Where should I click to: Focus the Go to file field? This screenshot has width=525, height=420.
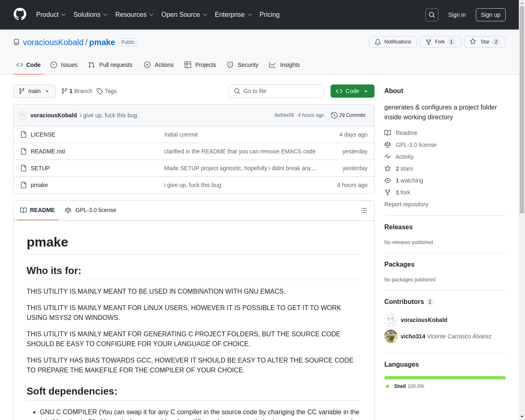tap(276, 91)
